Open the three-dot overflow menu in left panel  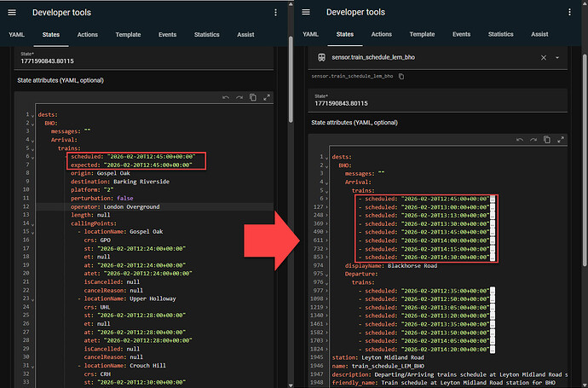coord(274,13)
